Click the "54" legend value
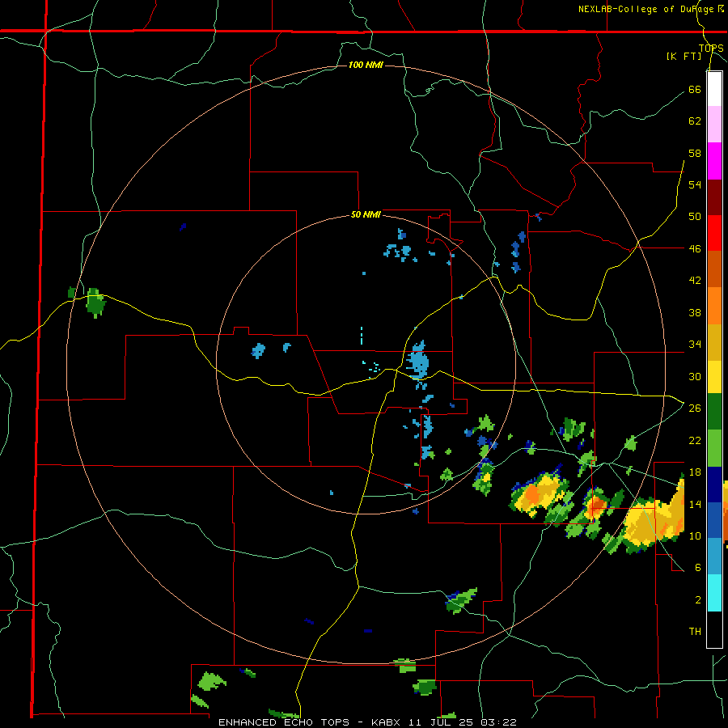728x728 pixels. coord(695,184)
